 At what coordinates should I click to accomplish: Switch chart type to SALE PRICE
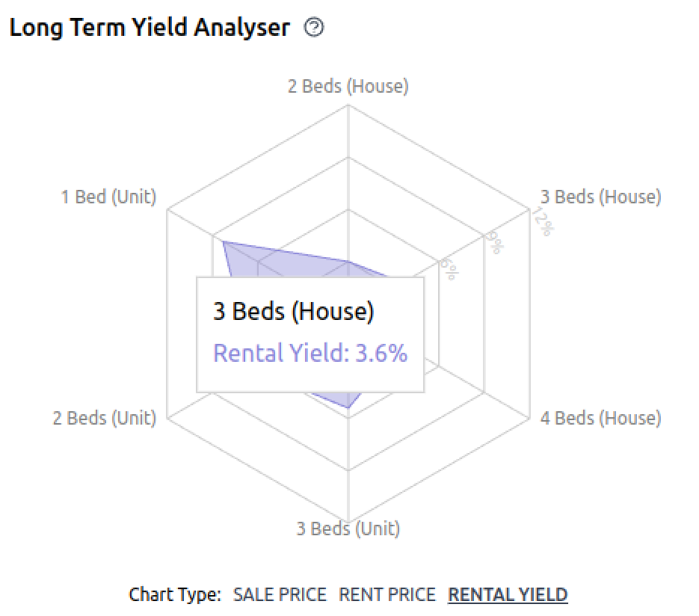pos(280,594)
